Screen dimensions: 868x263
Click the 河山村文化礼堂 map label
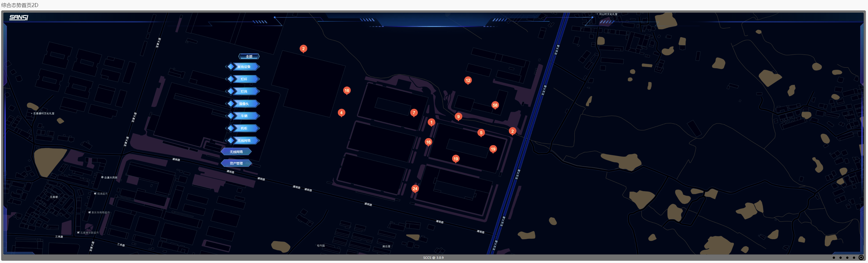click(608, 14)
